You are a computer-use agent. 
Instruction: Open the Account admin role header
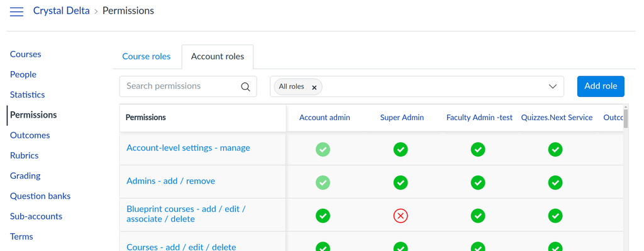[325, 118]
